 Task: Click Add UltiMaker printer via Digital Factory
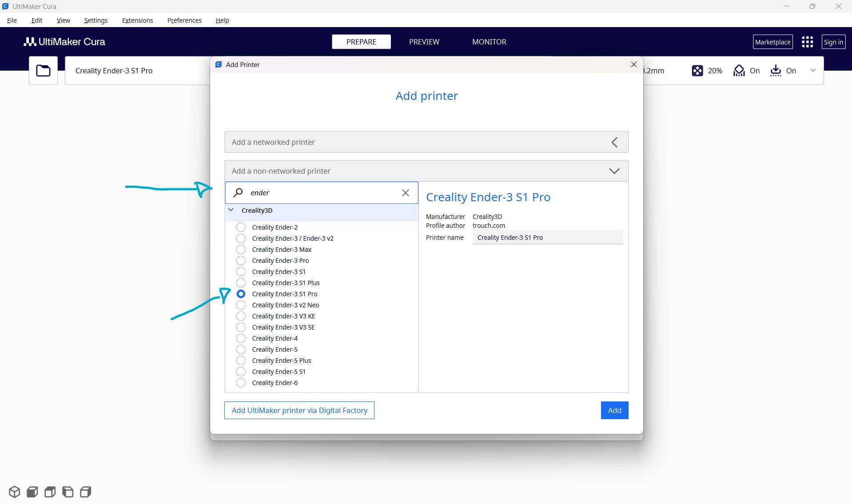[x=299, y=410]
